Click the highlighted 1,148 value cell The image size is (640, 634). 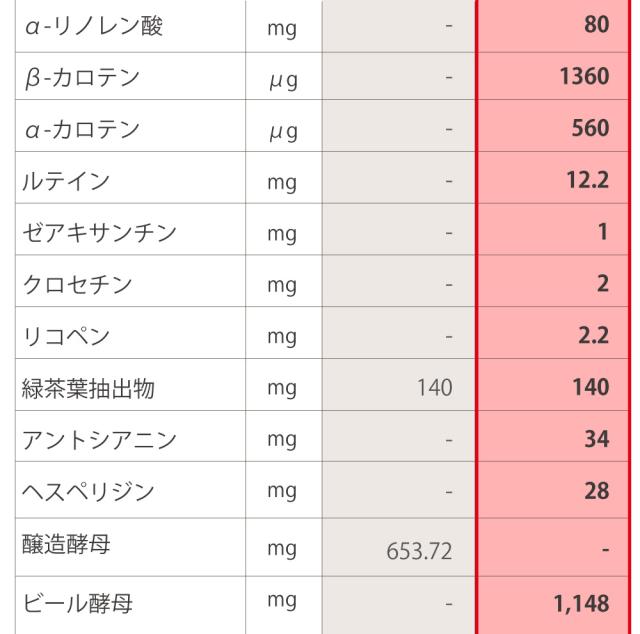pyautogui.click(x=581, y=604)
